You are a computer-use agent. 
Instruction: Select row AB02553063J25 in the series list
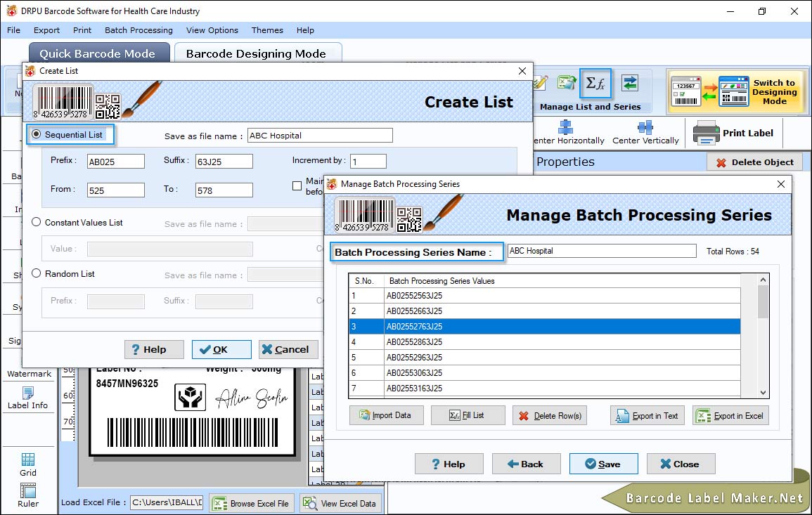tap(544, 372)
